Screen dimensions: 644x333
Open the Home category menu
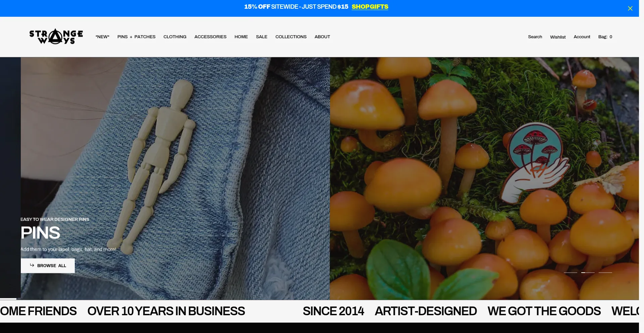[241, 37]
